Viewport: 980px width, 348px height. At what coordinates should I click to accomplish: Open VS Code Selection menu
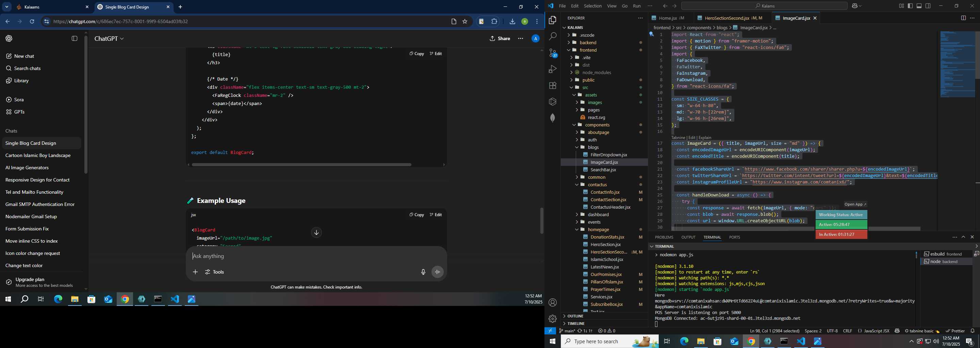pyautogui.click(x=593, y=6)
